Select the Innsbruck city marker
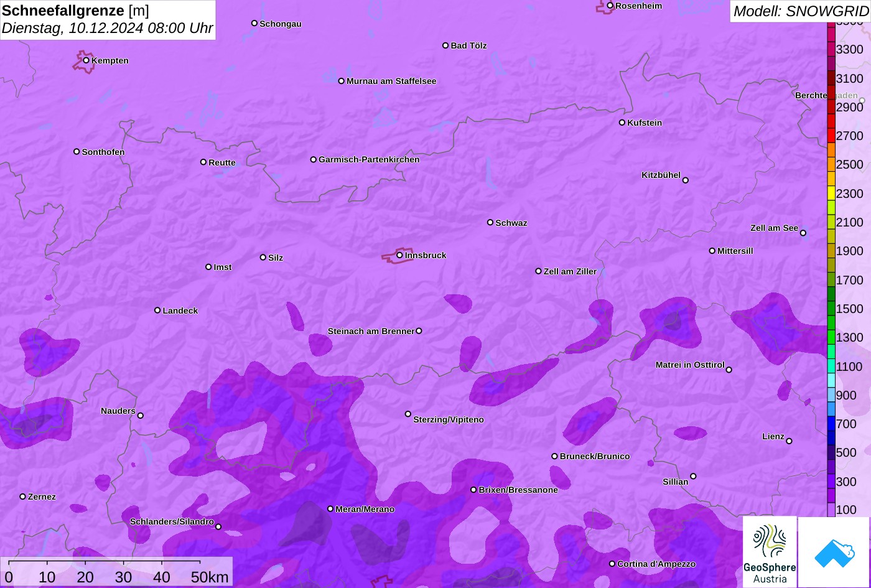The height and width of the screenshot is (588, 871). click(399, 255)
